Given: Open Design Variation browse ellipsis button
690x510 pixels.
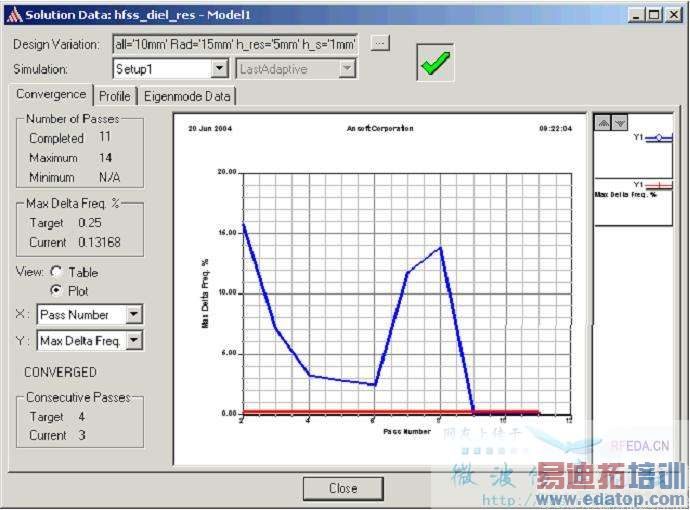Looking at the screenshot, I should click(x=380, y=43).
